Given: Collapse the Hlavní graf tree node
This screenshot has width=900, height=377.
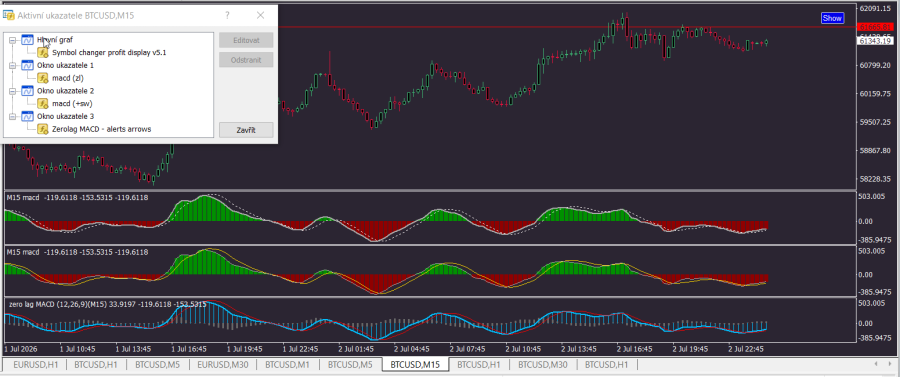Looking at the screenshot, I should [x=13, y=40].
